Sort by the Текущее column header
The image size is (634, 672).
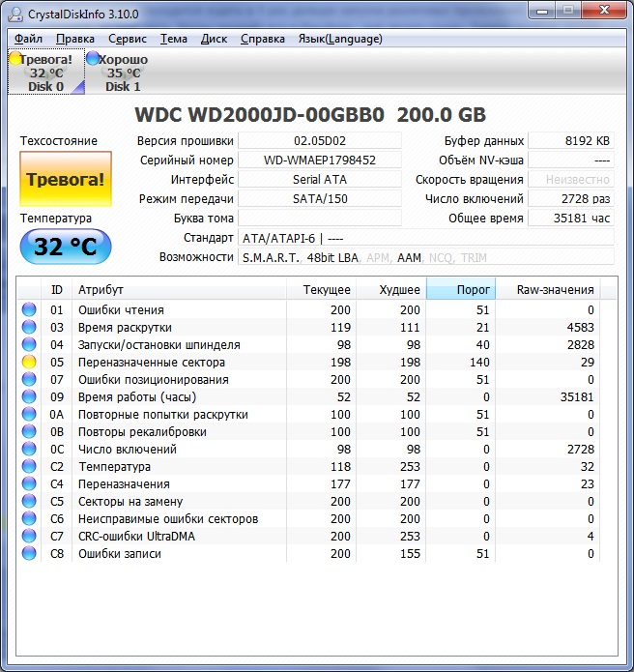[321, 290]
